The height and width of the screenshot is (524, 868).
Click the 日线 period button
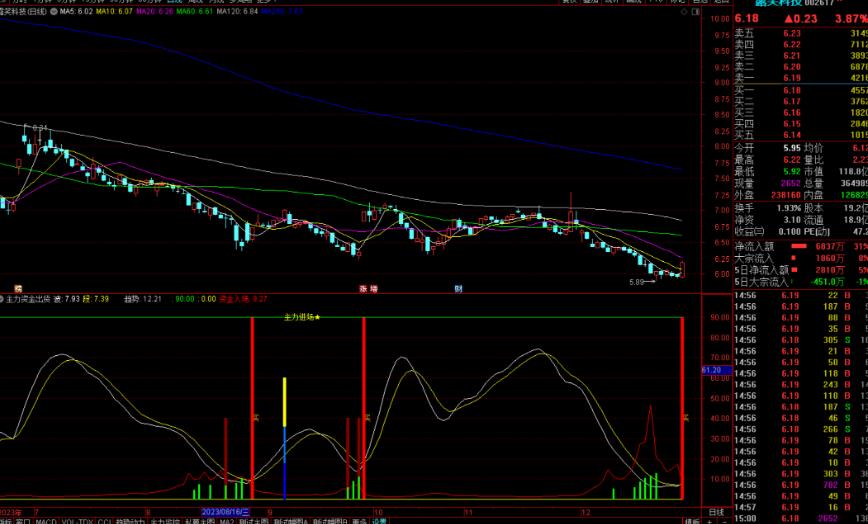click(716, 512)
